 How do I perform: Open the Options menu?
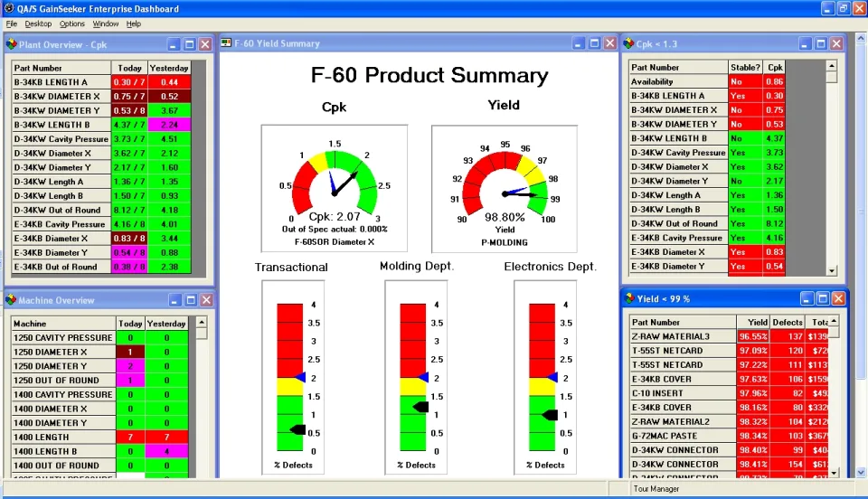click(72, 24)
